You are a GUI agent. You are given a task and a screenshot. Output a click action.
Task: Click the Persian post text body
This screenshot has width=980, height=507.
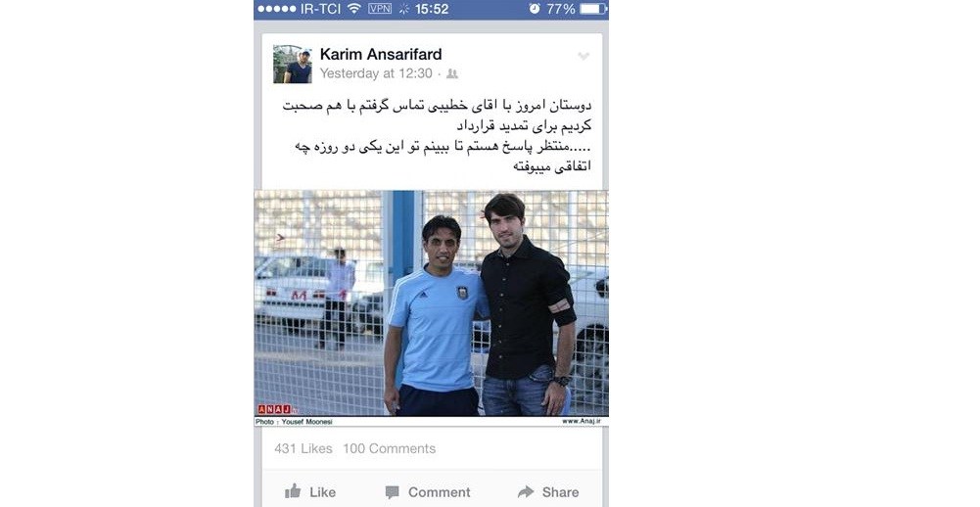point(437,136)
